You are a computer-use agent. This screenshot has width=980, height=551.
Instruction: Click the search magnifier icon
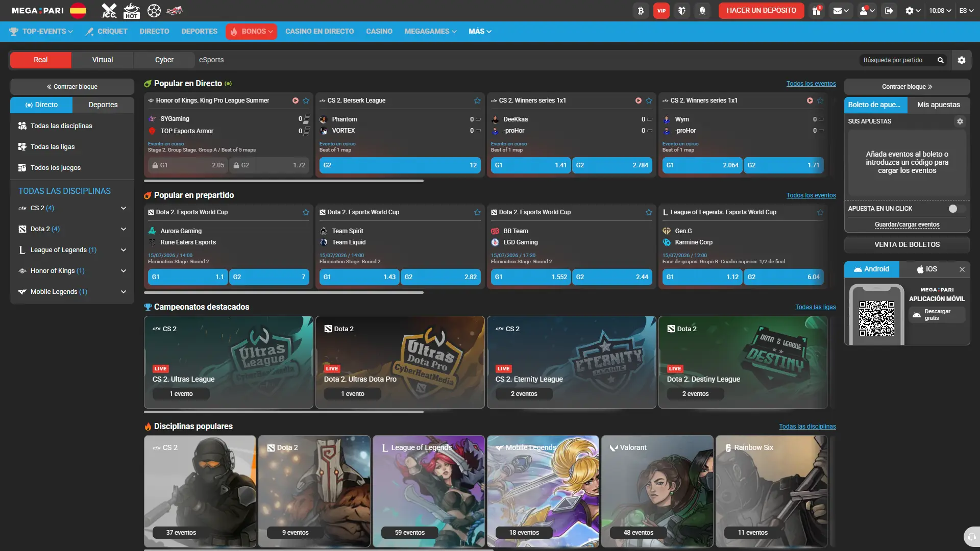pos(940,60)
